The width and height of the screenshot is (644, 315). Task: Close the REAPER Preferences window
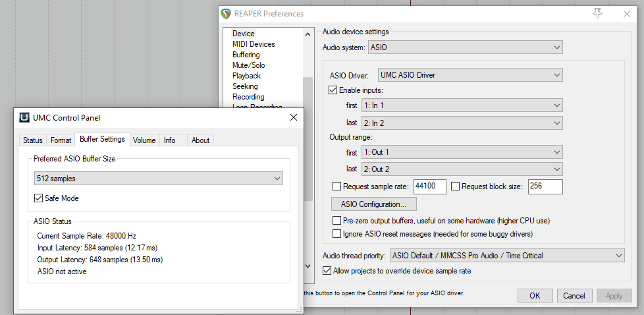click(627, 14)
